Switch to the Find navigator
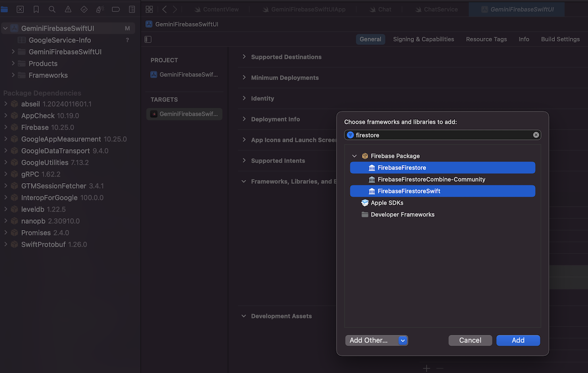This screenshot has height=373, width=588. click(52, 10)
